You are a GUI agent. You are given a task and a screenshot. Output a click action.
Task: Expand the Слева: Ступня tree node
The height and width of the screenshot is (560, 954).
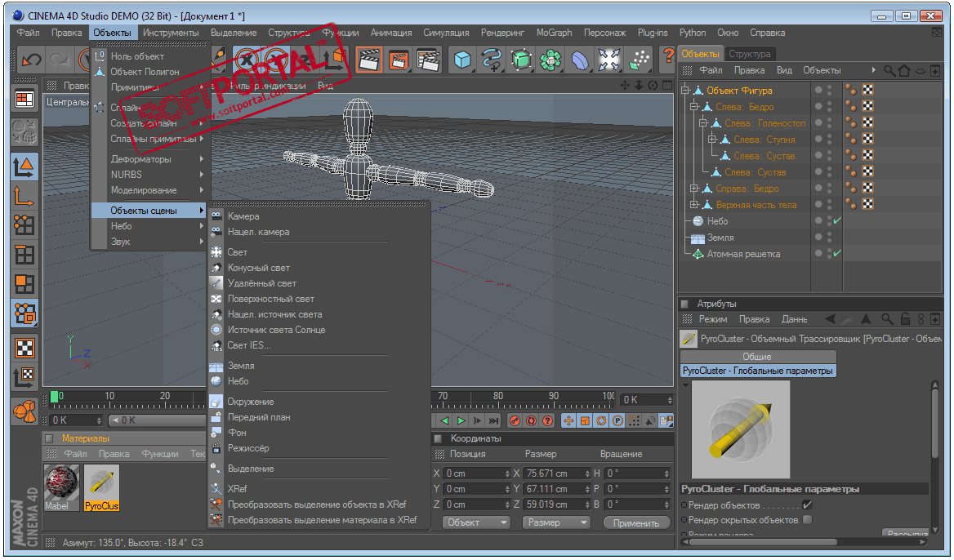tap(712, 140)
